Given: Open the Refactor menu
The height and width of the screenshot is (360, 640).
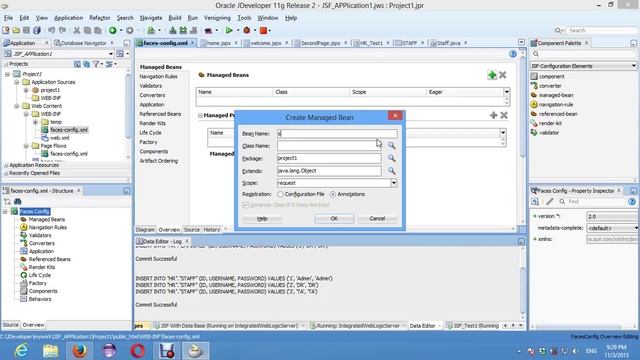Looking at the screenshot, I should coord(100,18).
